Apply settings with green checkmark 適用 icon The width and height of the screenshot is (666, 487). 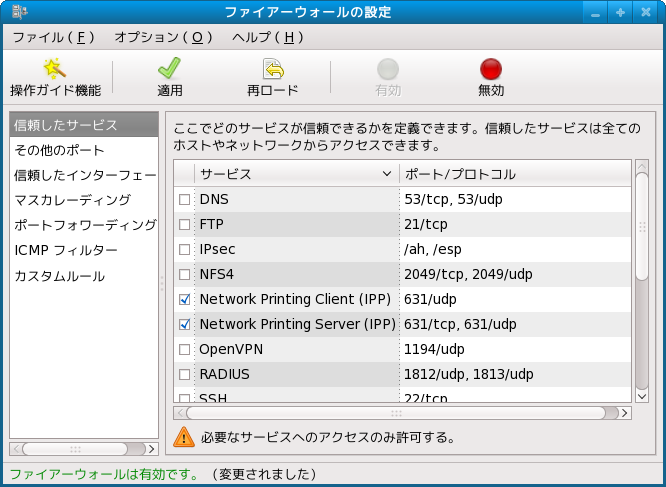pyautogui.click(x=169, y=69)
